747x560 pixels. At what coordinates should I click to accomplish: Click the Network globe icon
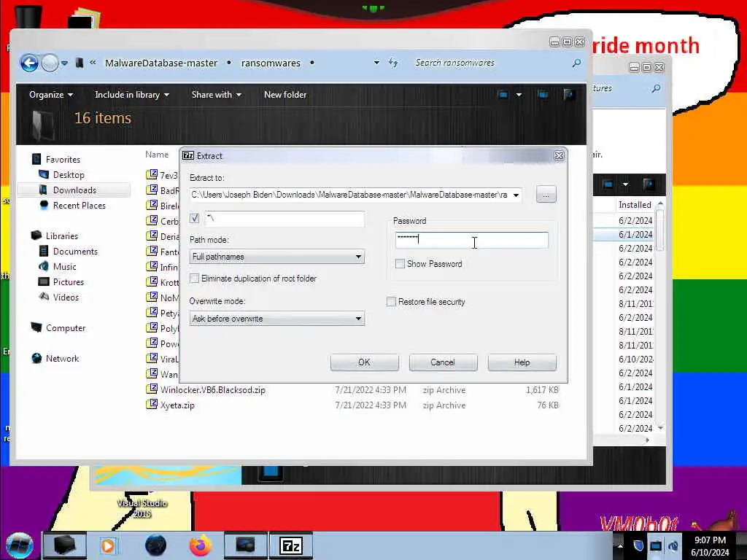pyautogui.click(x=36, y=358)
